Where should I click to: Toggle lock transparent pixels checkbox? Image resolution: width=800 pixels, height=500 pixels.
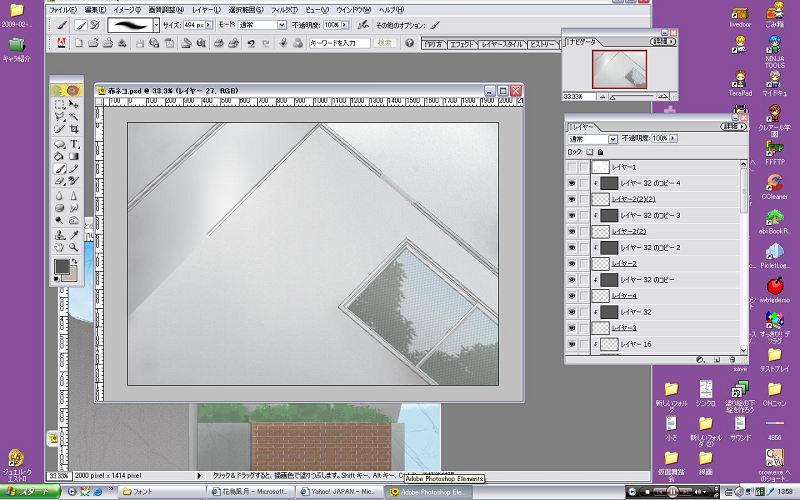click(x=589, y=152)
